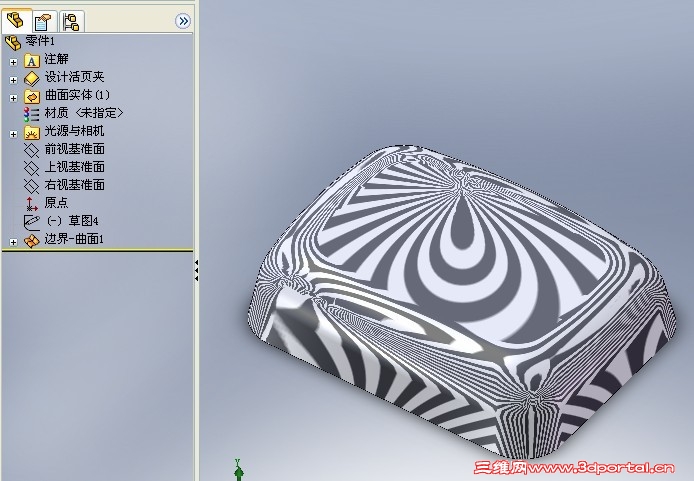The width and height of the screenshot is (694, 481).
Task: Expand the 边界-曲面1 feature
Action: tap(13, 242)
